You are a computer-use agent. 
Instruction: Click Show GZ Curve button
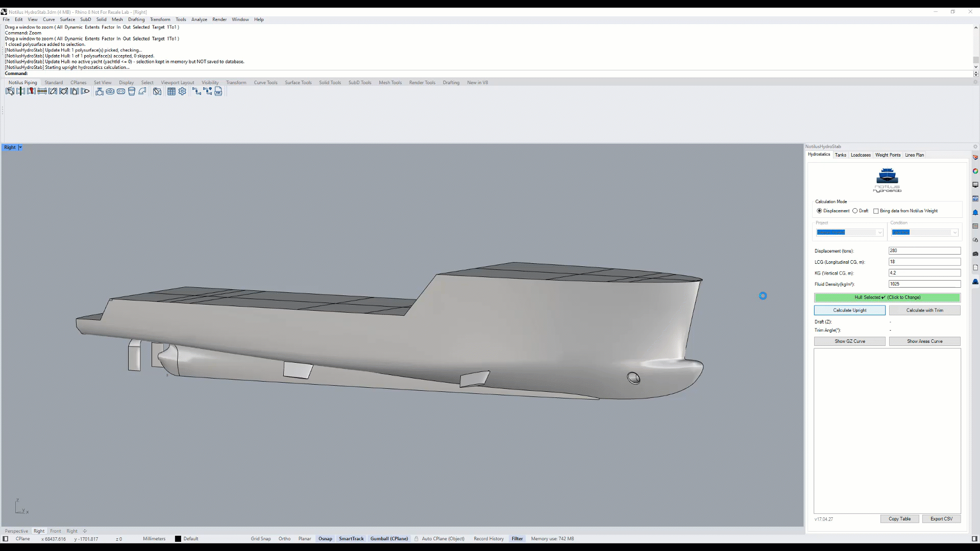[x=850, y=341]
